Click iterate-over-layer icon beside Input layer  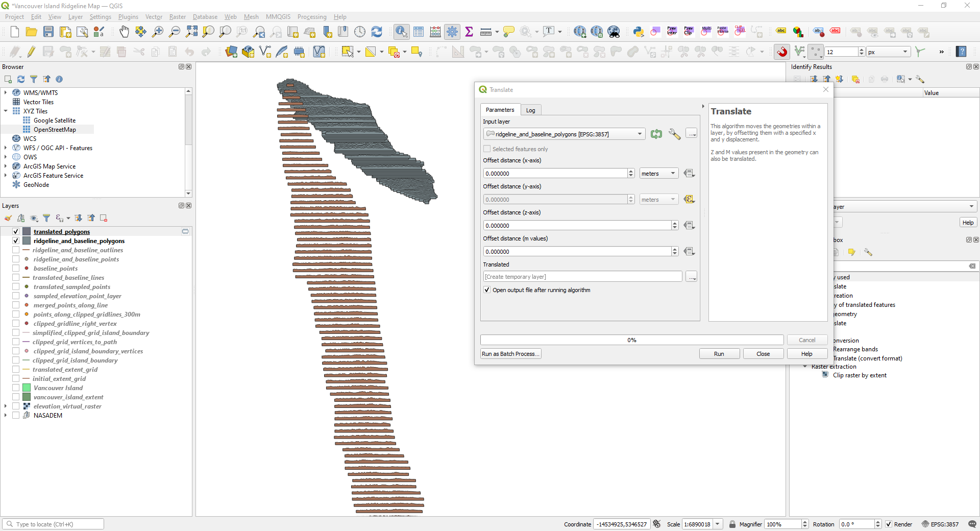656,134
